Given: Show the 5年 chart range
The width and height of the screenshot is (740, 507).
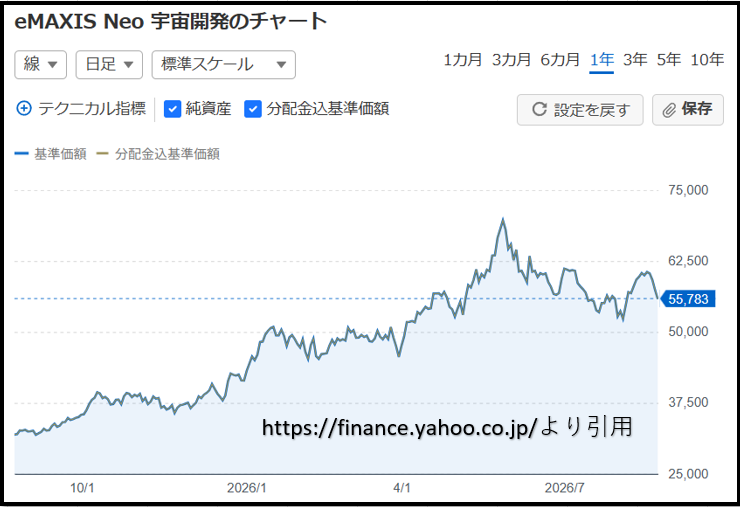Looking at the screenshot, I should 669,60.
